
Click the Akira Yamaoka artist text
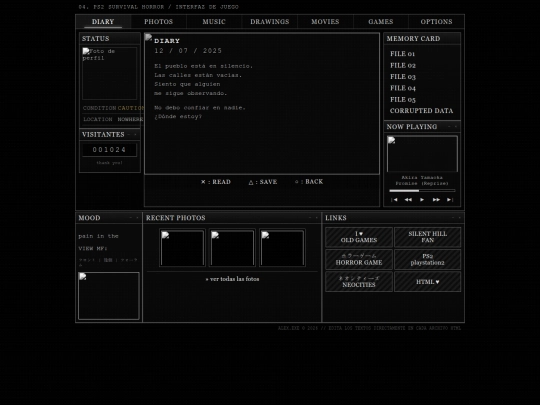coord(422,178)
